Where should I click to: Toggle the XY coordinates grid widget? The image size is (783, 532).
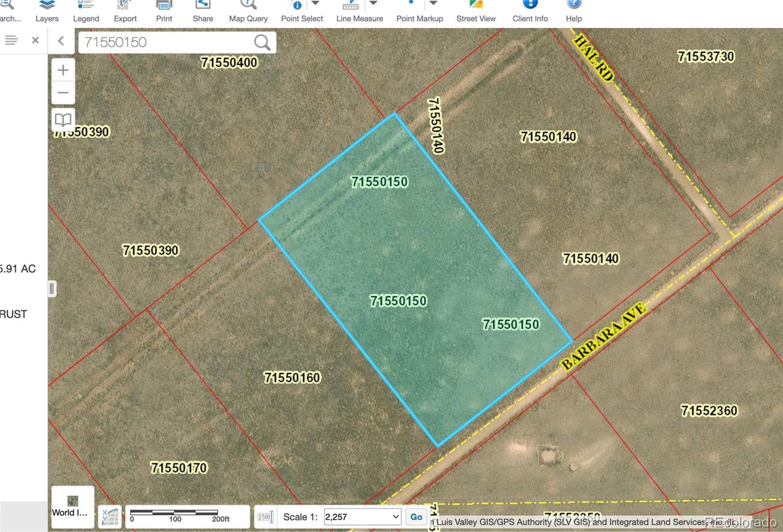click(110, 517)
